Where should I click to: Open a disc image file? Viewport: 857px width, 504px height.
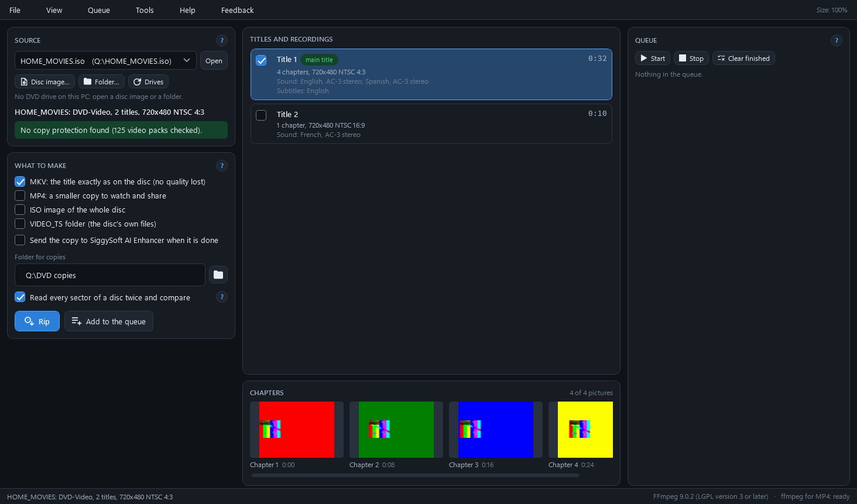tap(44, 82)
